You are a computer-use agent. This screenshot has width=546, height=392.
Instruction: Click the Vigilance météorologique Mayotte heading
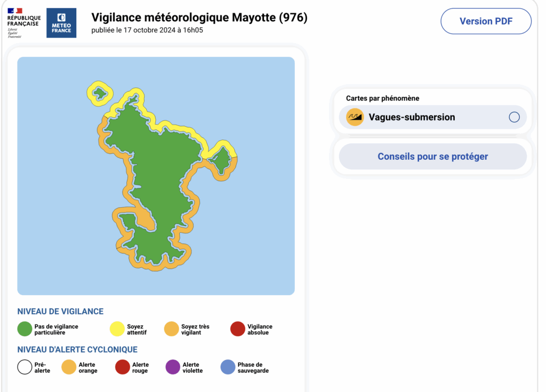(x=199, y=18)
